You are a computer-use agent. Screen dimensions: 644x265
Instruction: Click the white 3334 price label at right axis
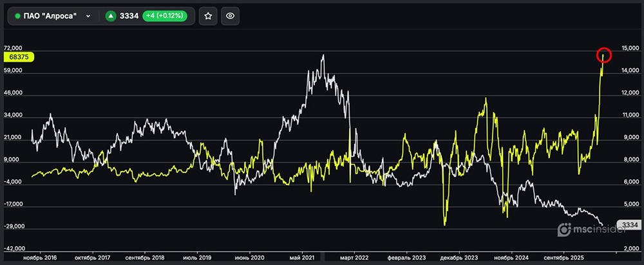pos(629,224)
